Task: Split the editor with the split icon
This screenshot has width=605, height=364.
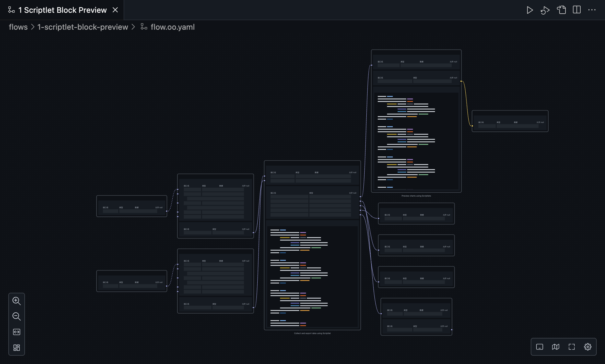Action: pos(576,10)
